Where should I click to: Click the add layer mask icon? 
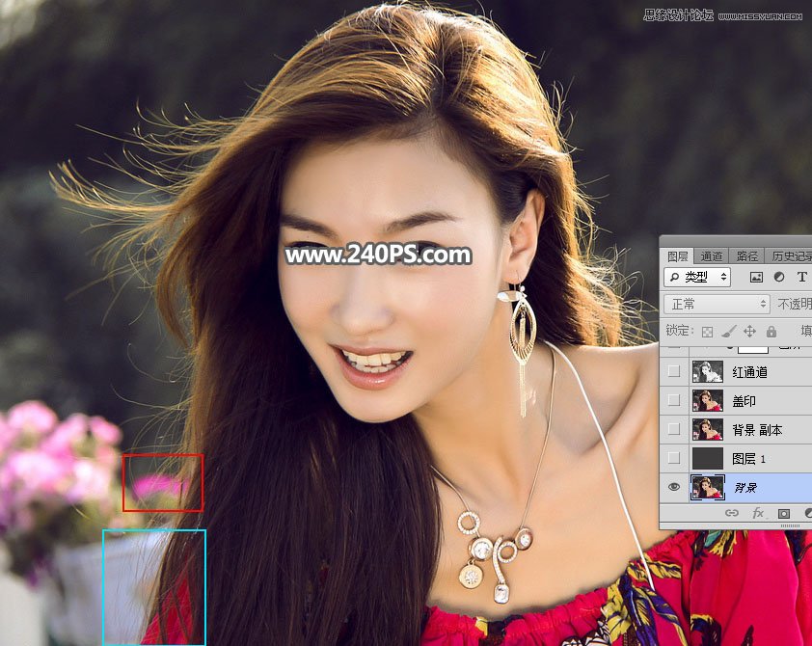(784, 514)
